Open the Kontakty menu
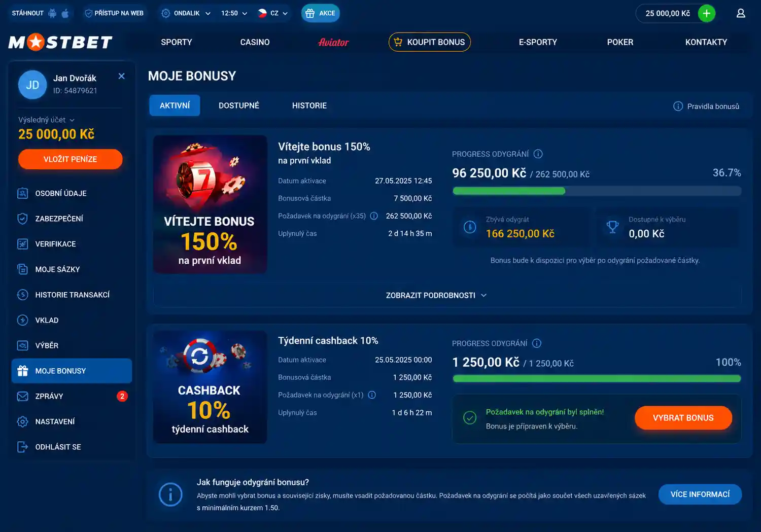 706,42
